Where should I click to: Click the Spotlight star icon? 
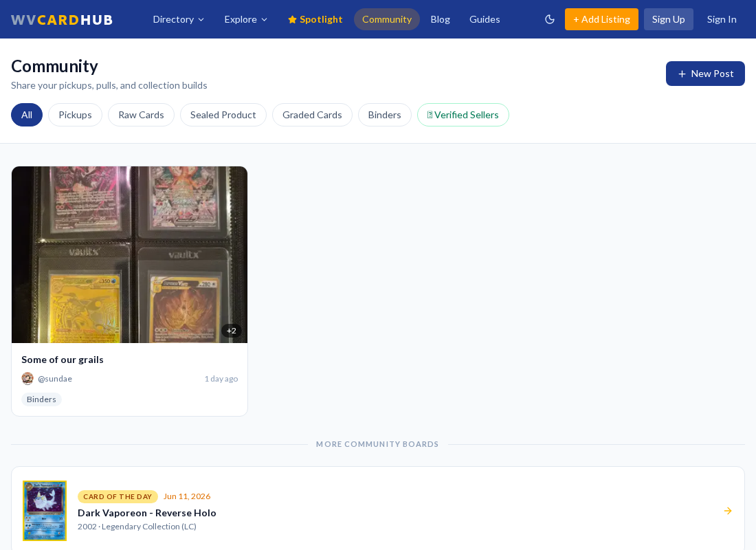click(x=292, y=19)
